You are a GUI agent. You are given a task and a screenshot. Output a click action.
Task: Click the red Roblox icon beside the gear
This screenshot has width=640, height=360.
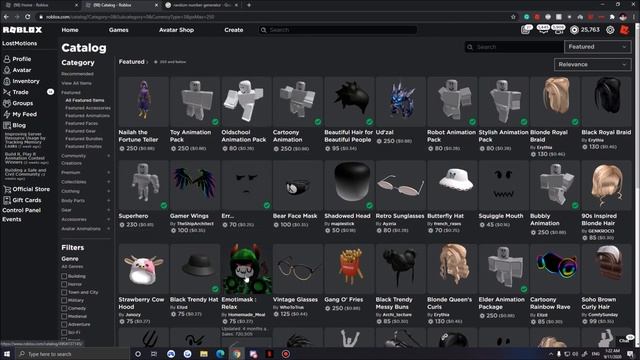624,30
